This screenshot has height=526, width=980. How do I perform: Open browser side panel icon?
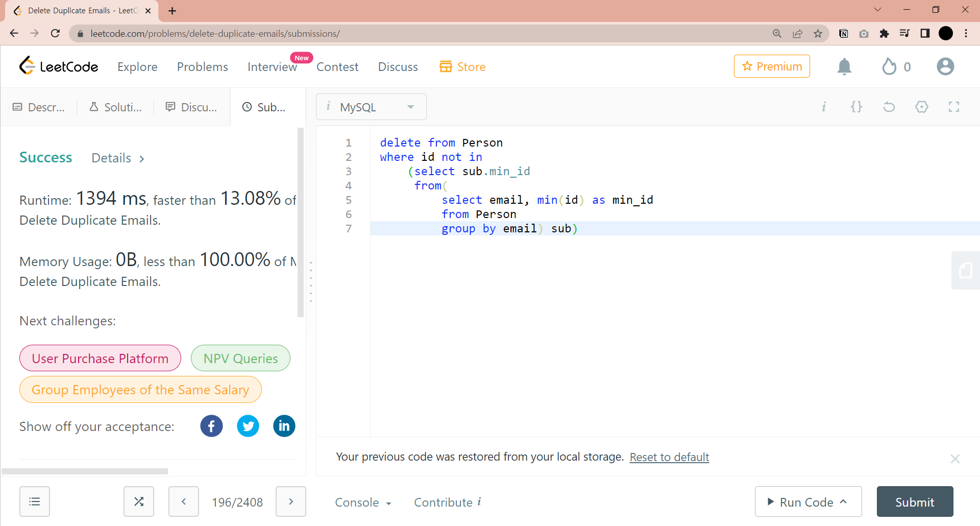(x=925, y=34)
